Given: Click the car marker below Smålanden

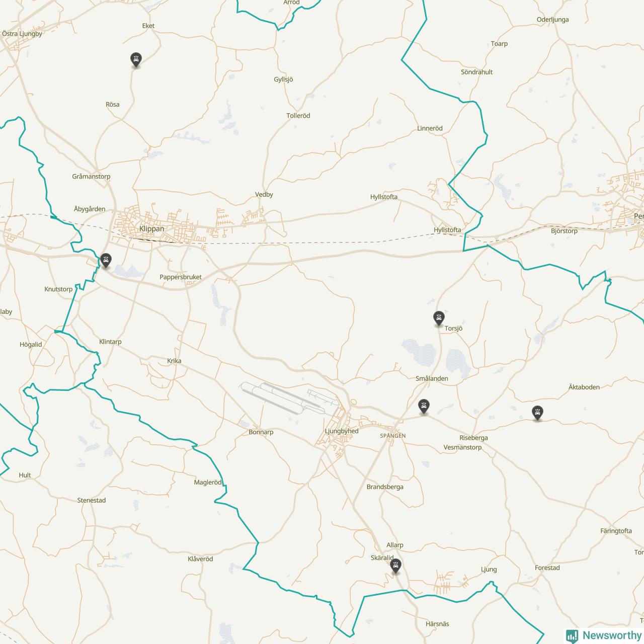Looking at the screenshot, I should pyautogui.click(x=424, y=407).
